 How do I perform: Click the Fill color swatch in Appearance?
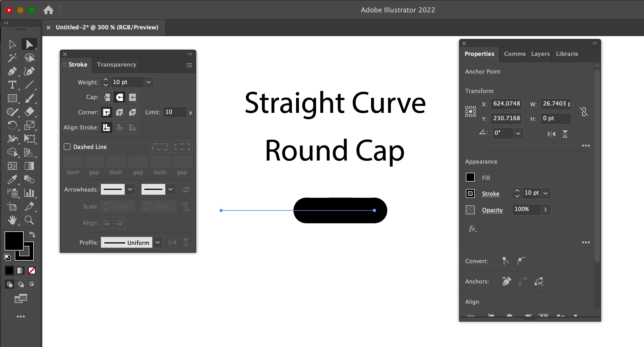pos(470,177)
